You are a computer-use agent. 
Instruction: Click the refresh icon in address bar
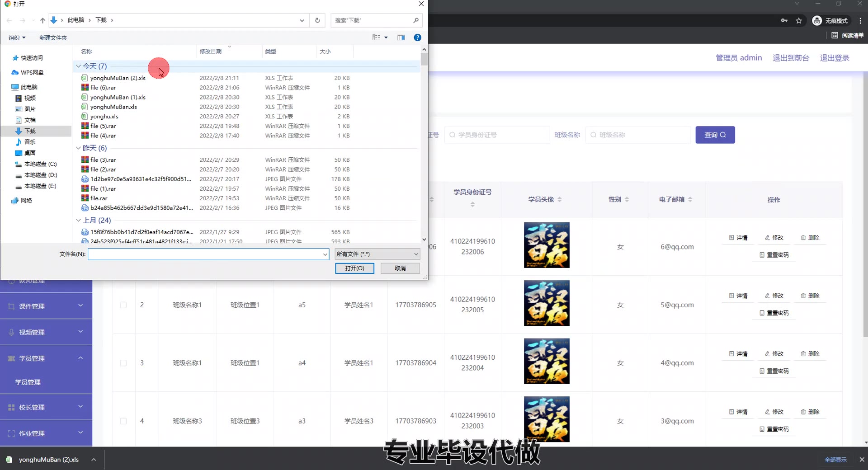click(x=317, y=20)
